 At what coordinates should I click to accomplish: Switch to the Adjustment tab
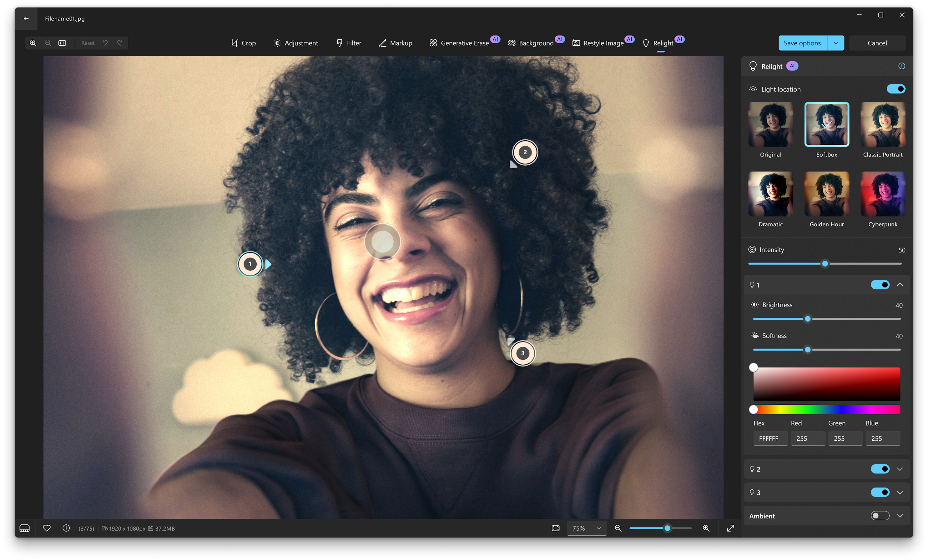pyautogui.click(x=296, y=43)
